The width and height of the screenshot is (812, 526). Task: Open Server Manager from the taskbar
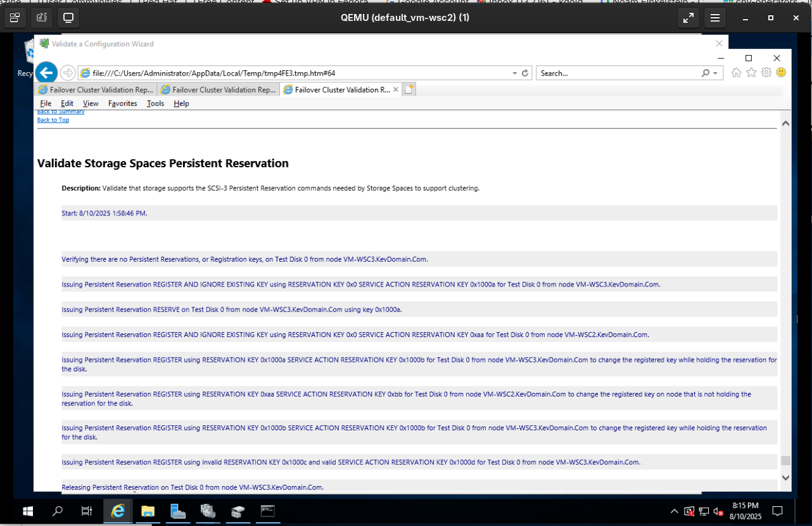[x=178, y=511]
